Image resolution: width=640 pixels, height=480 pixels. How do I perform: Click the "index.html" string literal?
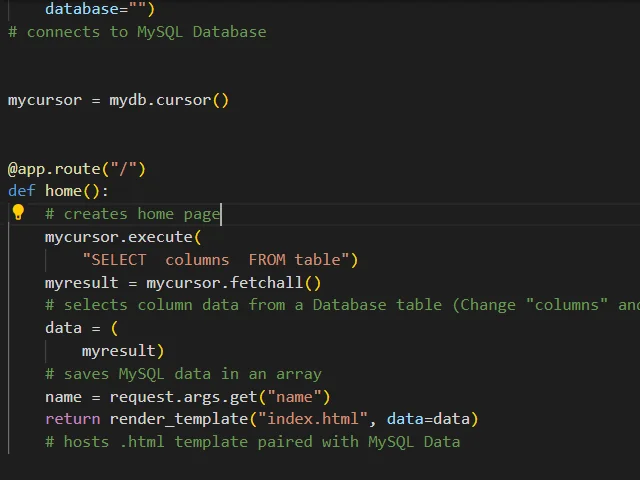[x=313, y=419]
